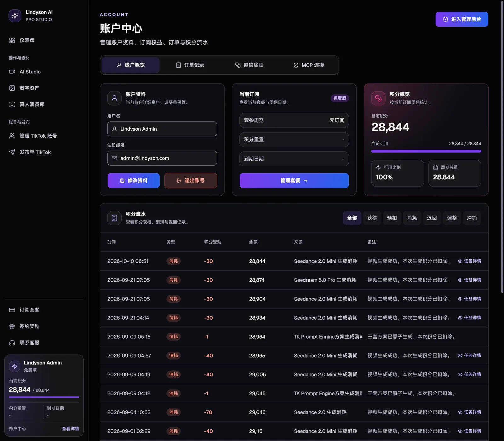Click the 账户资料 user avatar icon
The height and width of the screenshot is (441, 504).
pos(114,98)
